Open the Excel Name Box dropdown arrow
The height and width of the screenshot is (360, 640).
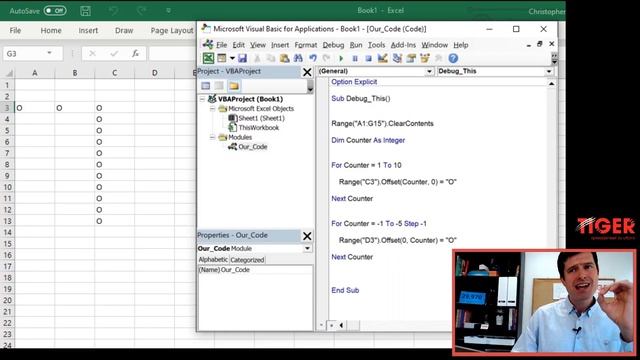(x=49, y=53)
